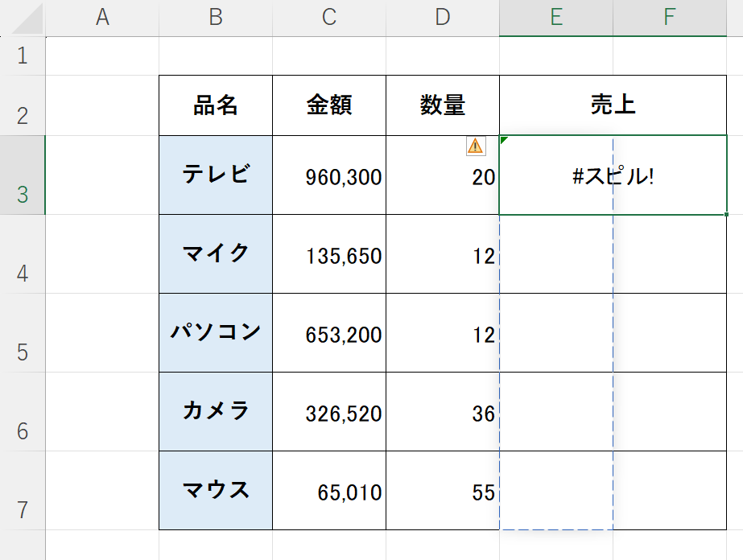The image size is (743, 560).
Task: Select row 3 header
Action: pos(23,175)
